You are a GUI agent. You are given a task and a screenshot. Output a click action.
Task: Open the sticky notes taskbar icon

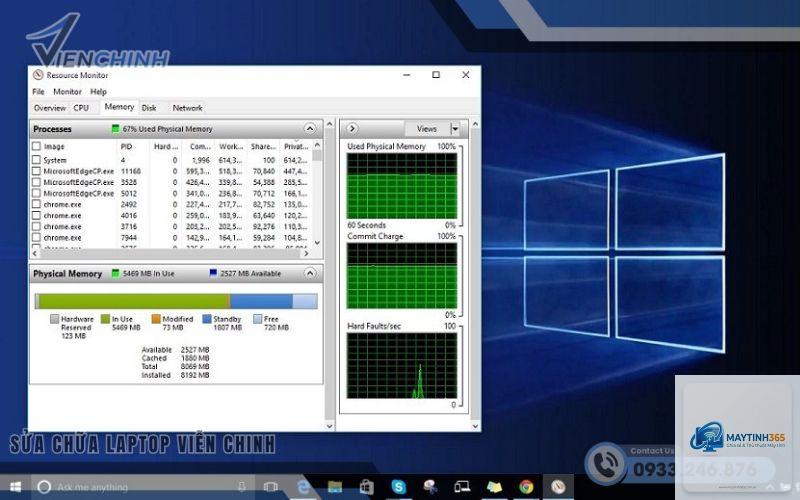point(494,487)
